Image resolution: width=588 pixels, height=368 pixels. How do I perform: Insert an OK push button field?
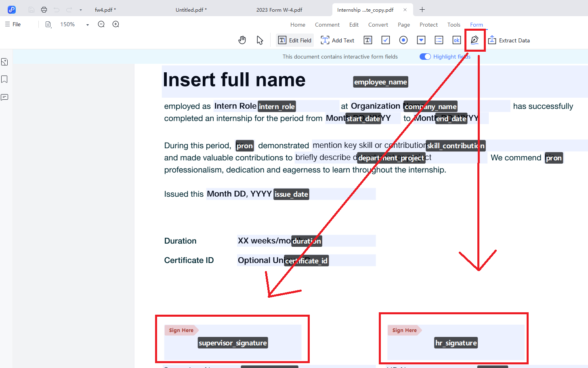pyautogui.click(x=456, y=40)
